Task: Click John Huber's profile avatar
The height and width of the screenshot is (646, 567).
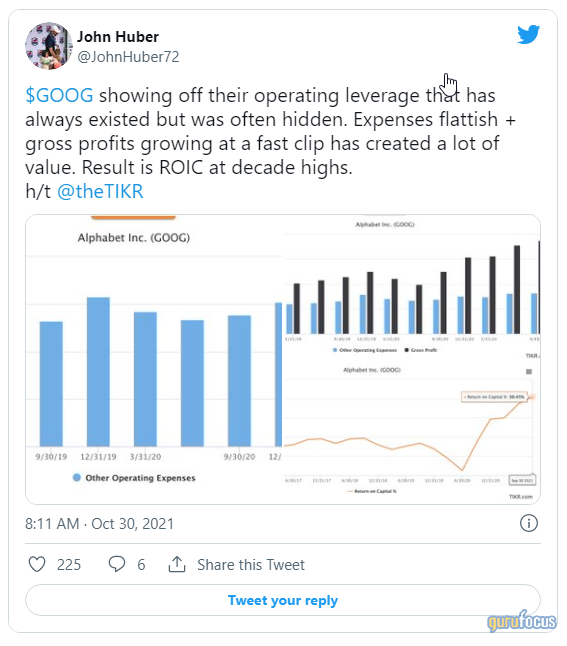Action: (x=49, y=46)
